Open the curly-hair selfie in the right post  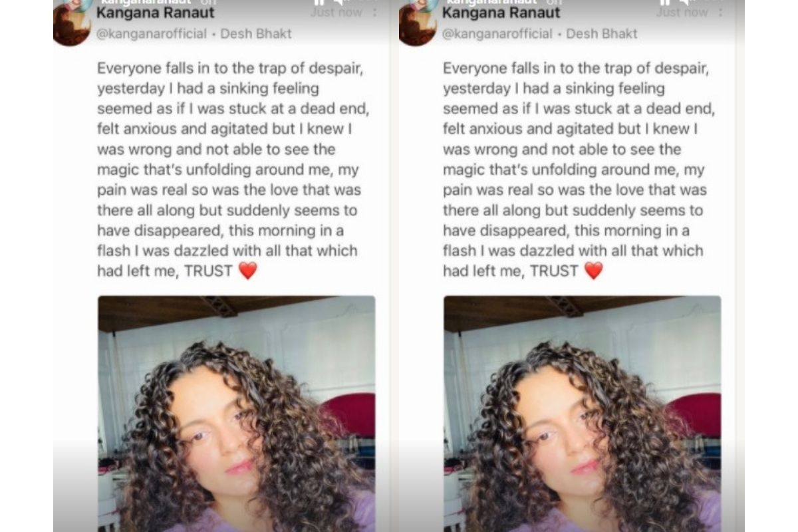(x=583, y=414)
